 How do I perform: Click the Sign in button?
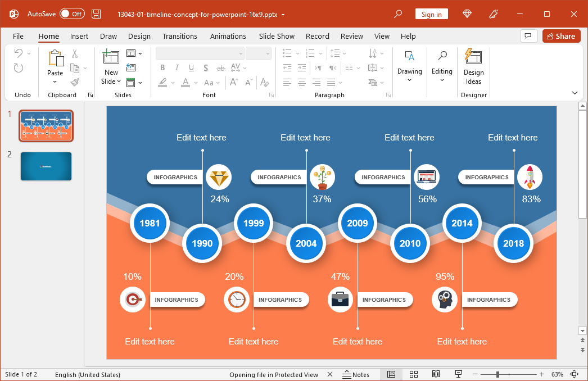pyautogui.click(x=431, y=14)
